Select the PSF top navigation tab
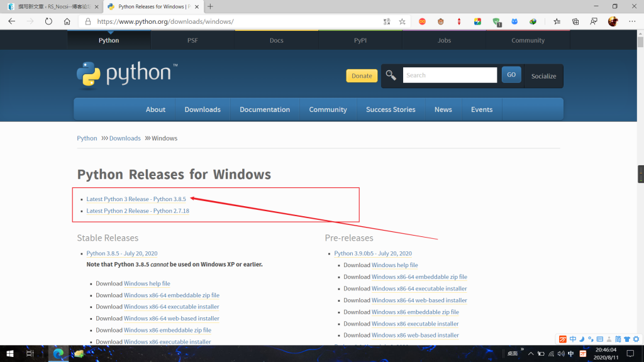 pos(192,40)
